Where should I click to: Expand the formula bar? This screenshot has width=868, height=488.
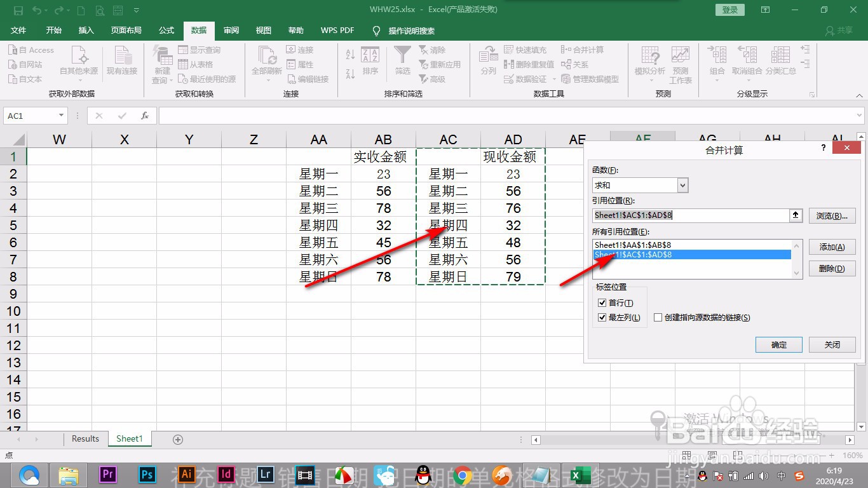point(860,116)
